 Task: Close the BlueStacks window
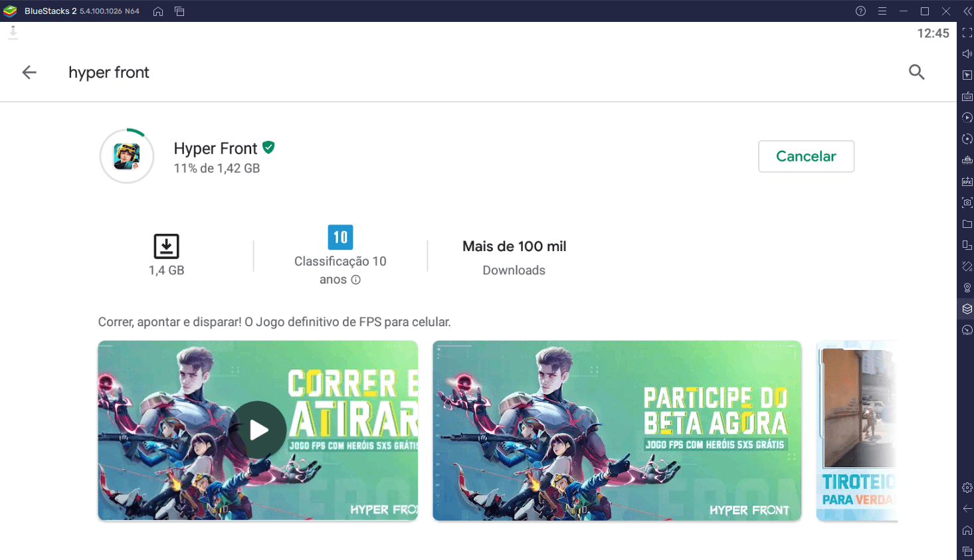tap(946, 11)
